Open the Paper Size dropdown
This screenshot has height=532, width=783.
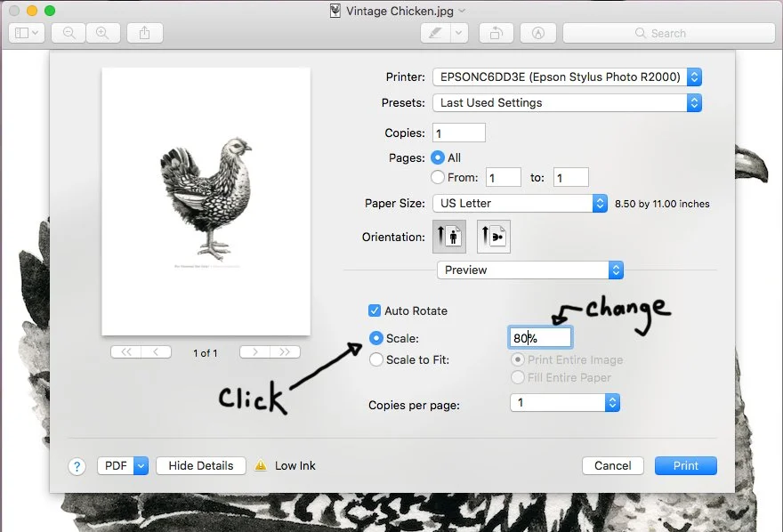(x=520, y=203)
